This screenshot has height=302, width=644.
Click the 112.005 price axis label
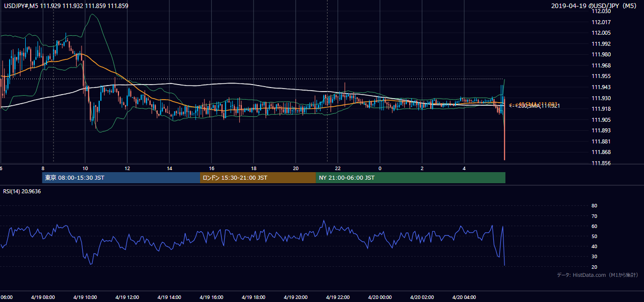click(x=602, y=33)
